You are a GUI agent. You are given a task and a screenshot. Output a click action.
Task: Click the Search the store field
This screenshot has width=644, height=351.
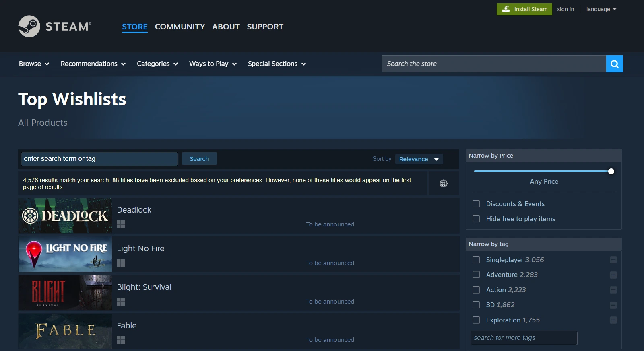pyautogui.click(x=493, y=64)
